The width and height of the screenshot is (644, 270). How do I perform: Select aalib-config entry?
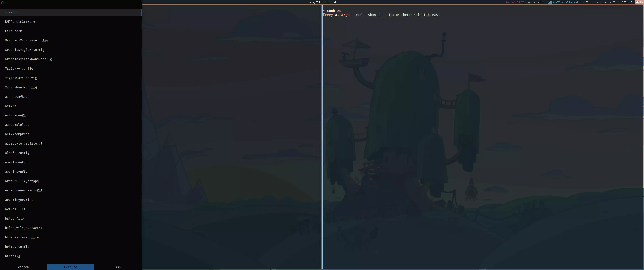coord(71,115)
